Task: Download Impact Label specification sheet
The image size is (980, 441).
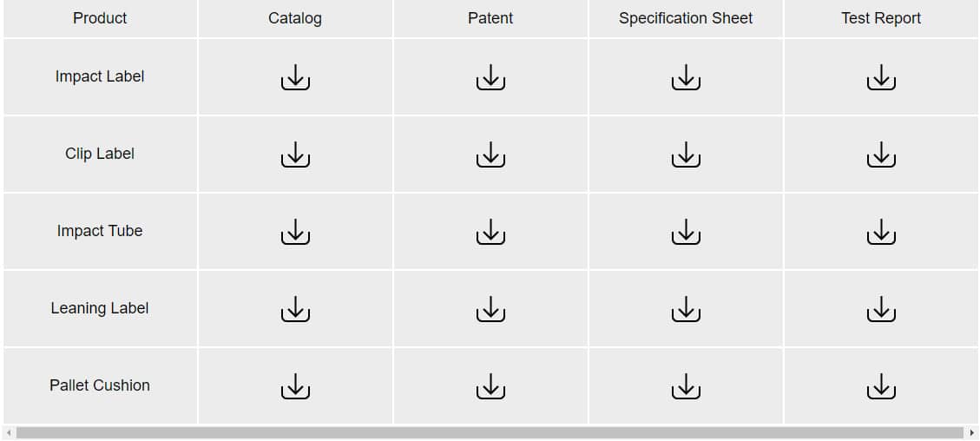Action: click(x=686, y=77)
